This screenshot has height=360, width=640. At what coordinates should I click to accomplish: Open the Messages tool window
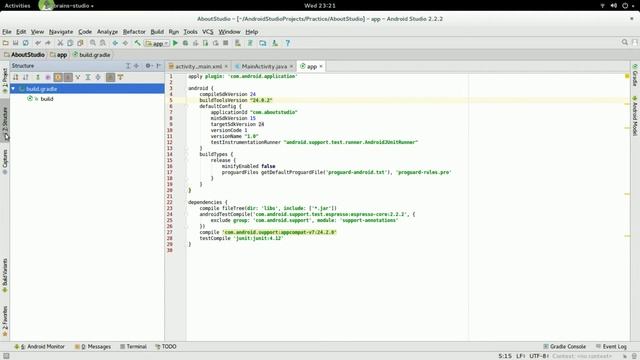point(93,347)
